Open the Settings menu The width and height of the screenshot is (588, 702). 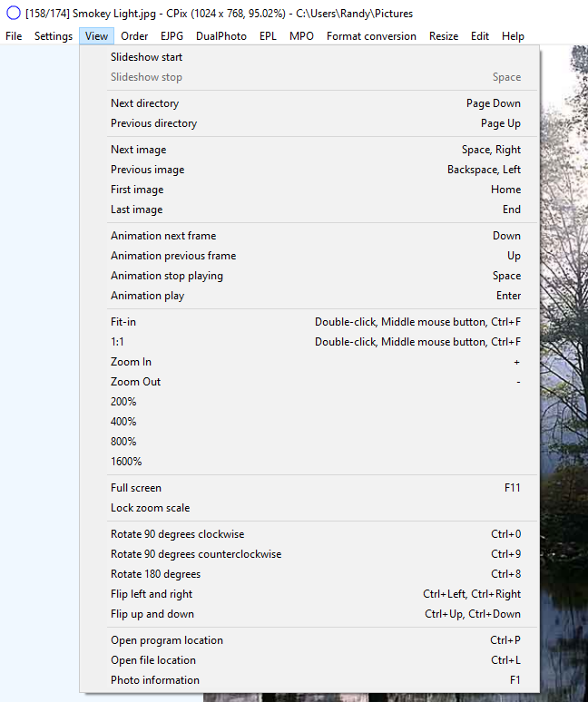[x=54, y=36]
